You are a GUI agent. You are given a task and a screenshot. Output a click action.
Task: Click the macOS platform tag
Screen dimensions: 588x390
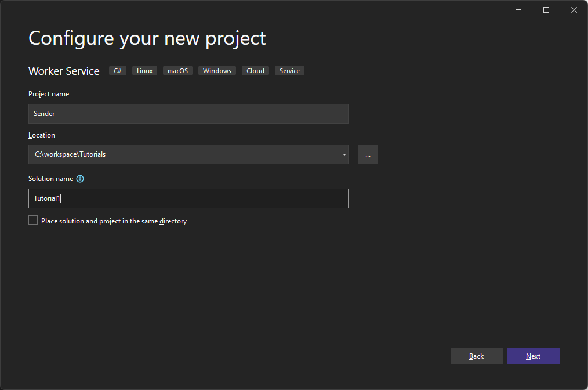click(177, 70)
